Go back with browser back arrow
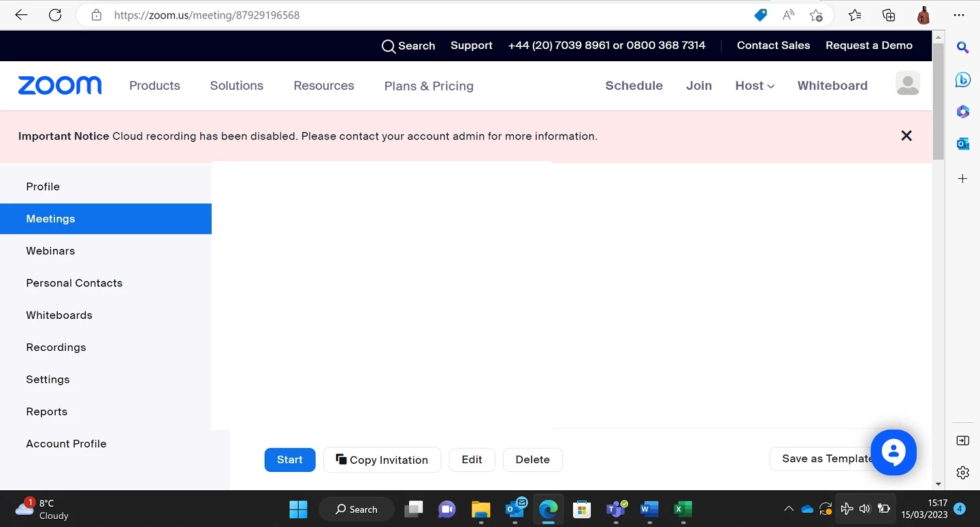 [x=21, y=15]
